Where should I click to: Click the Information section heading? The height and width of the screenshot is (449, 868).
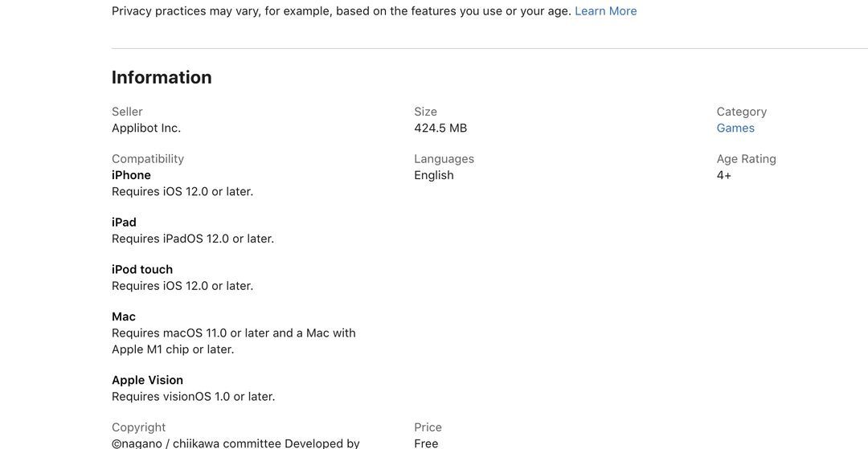[162, 77]
